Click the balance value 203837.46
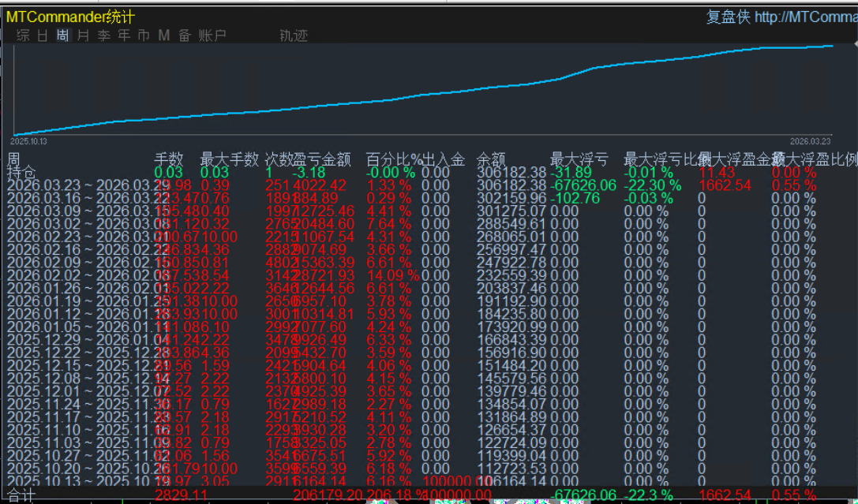Viewport: 858px width, 504px height. (x=511, y=288)
